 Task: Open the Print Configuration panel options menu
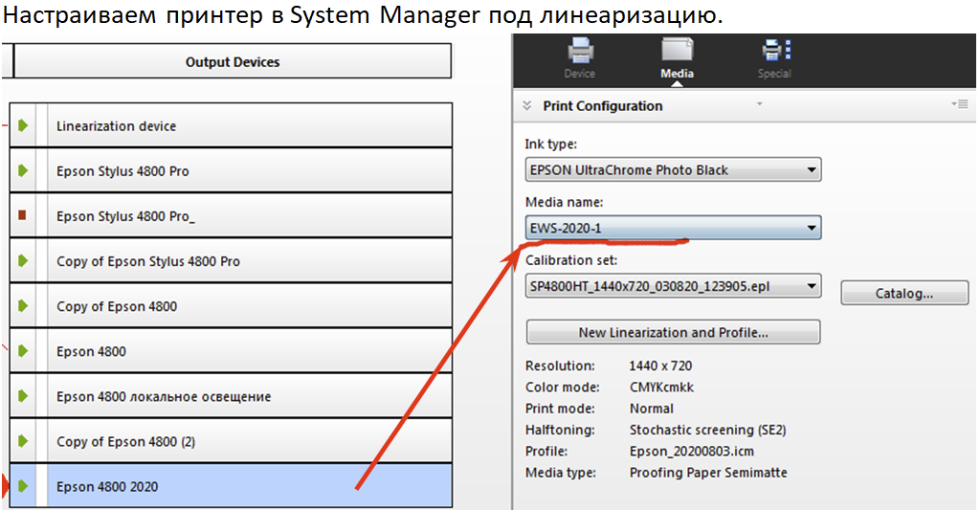coord(960,104)
